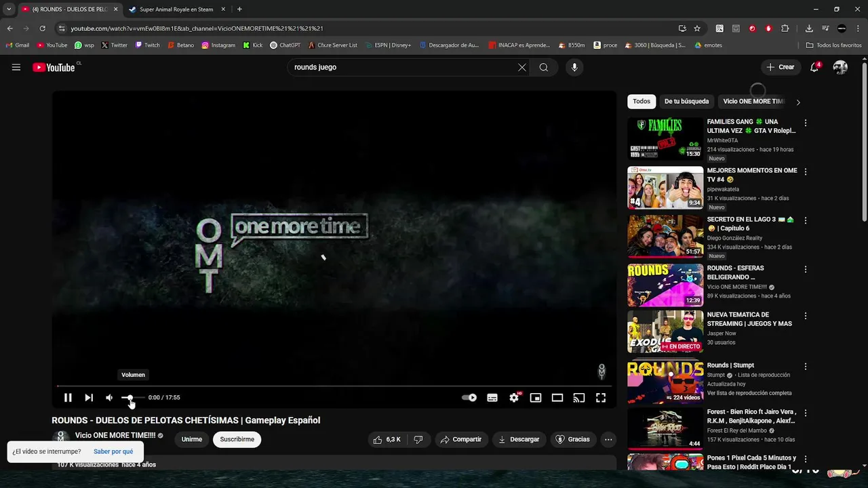Switch to theater mode
This screenshot has width=868, height=488.
click(x=557, y=398)
